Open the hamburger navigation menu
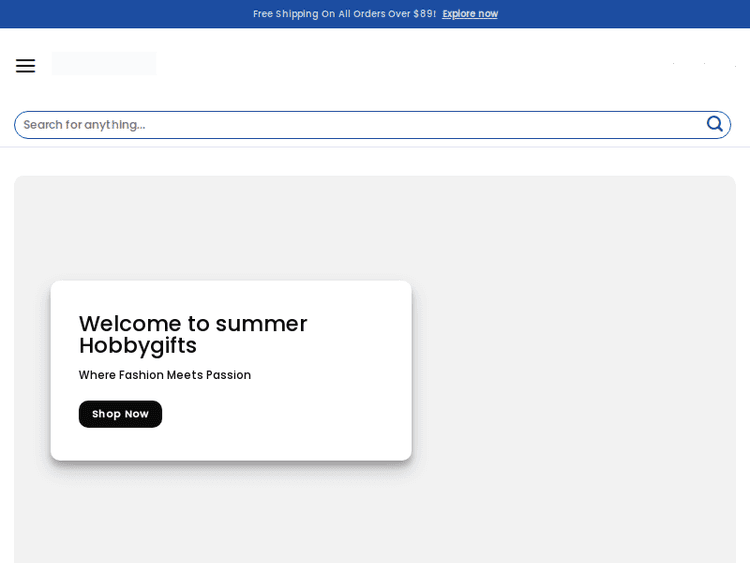Image resolution: width=750 pixels, height=563 pixels. click(25, 66)
